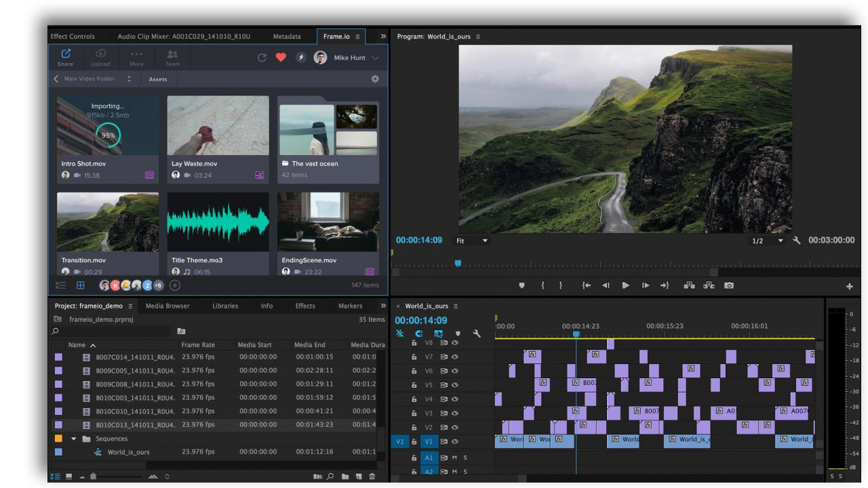Click the lightning bolt icon
Screen dimensions: 868x488
301,58
